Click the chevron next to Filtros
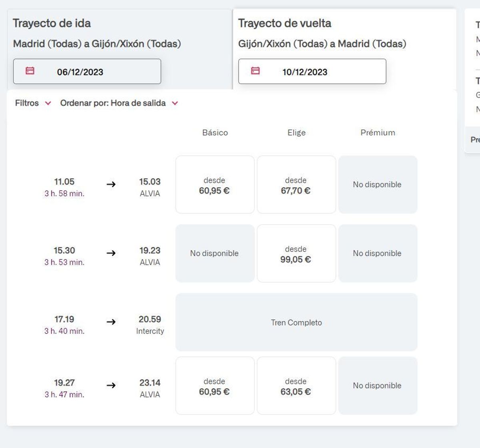The image size is (480, 448). pos(48,103)
